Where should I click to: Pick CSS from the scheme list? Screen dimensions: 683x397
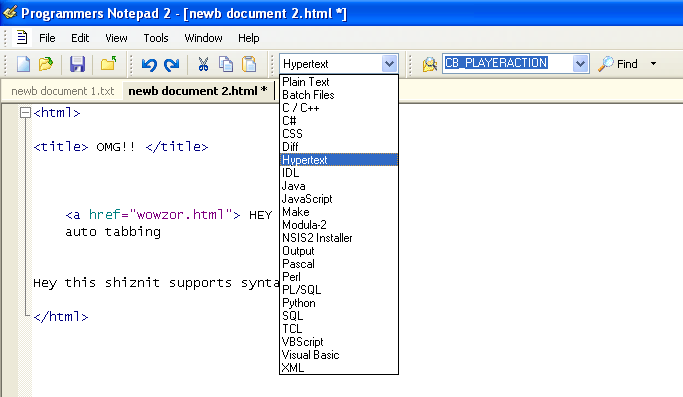coord(339,134)
